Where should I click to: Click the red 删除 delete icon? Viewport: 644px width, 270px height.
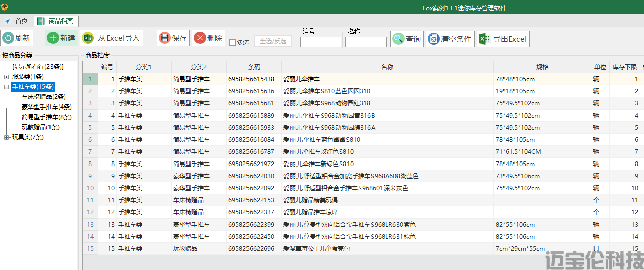[200, 38]
